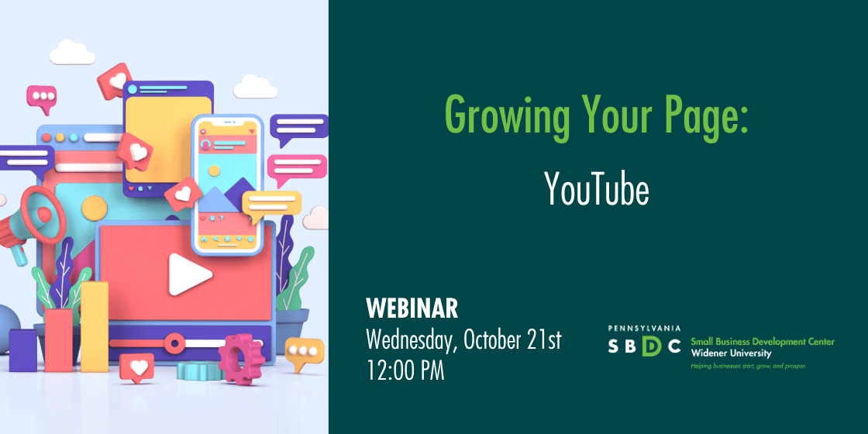Click the tall yellow bar in the chart
This screenshot has width=868, height=434.
tap(94, 326)
